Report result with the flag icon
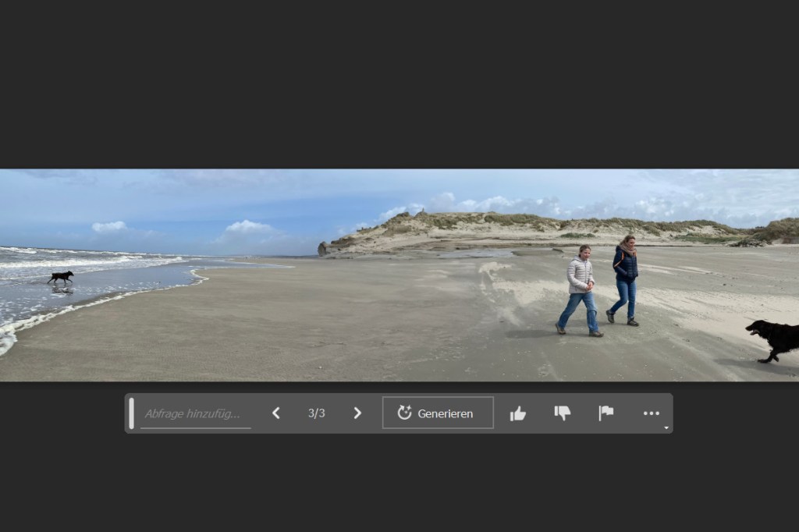This screenshot has width=799, height=532. click(x=605, y=413)
